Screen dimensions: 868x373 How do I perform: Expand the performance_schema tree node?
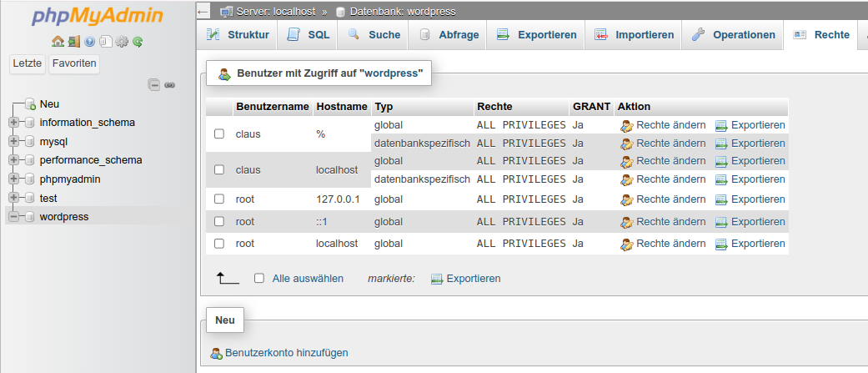pos(14,160)
